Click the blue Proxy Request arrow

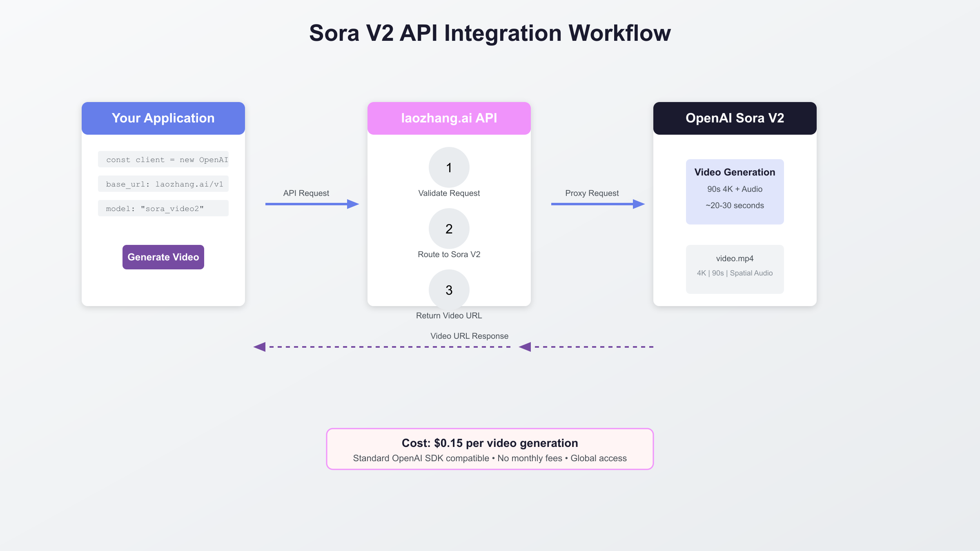(597, 204)
